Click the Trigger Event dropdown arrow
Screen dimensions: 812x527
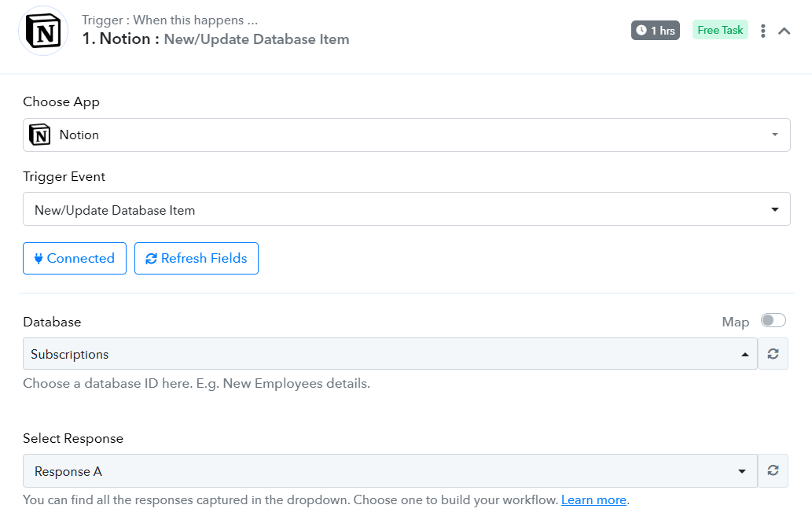(x=775, y=209)
